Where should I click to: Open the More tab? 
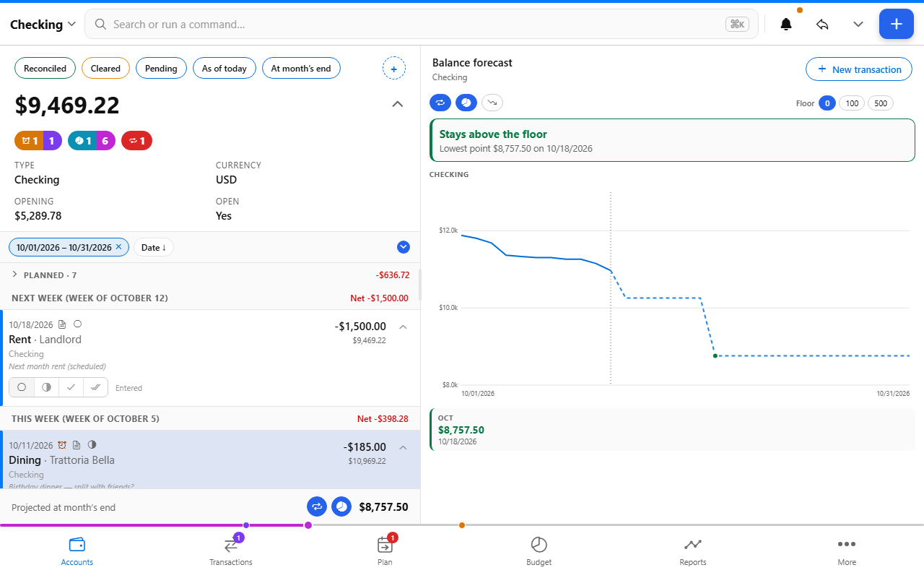point(847,551)
